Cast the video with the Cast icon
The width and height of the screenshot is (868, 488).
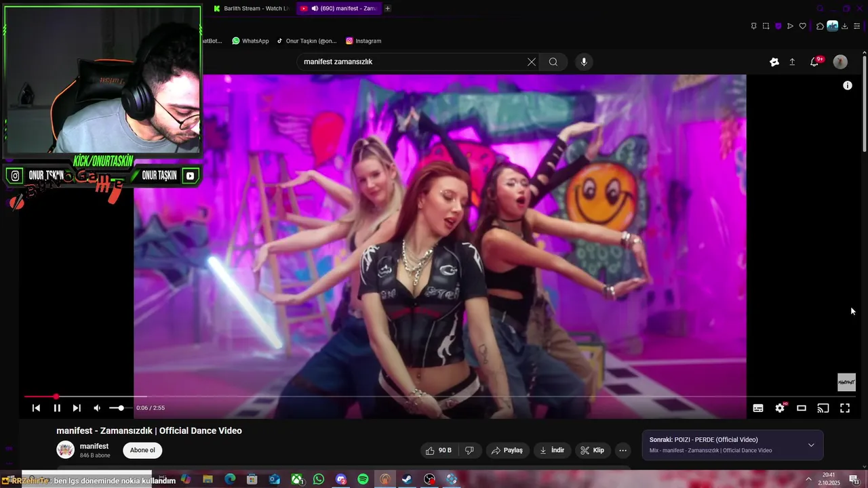click(x=823, y=408)
